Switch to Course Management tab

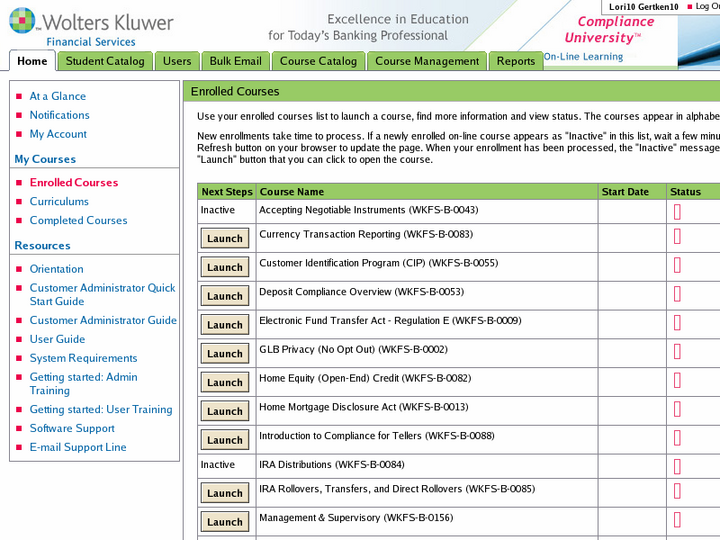pyautogui.click(x=427, y=61)
